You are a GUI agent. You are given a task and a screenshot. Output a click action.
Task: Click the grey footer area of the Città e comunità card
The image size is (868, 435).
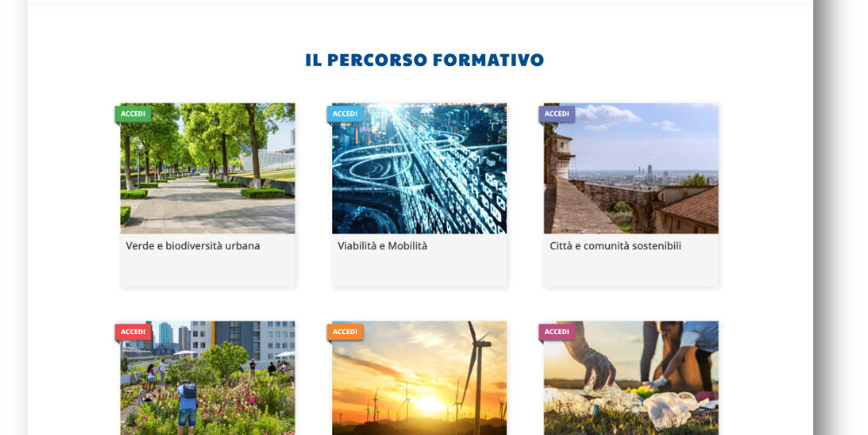pyautogui.click(x=631, y=270)
